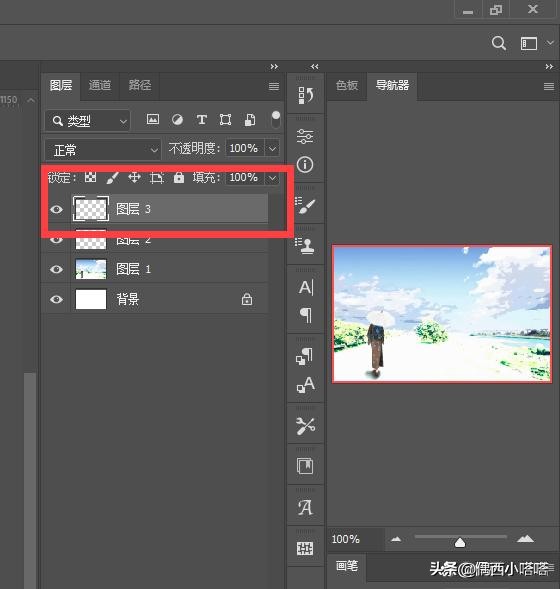The width and height of the screenshot is (560, 589).
Task: Click the 填充 100% value field
Action: coord(244,177)
